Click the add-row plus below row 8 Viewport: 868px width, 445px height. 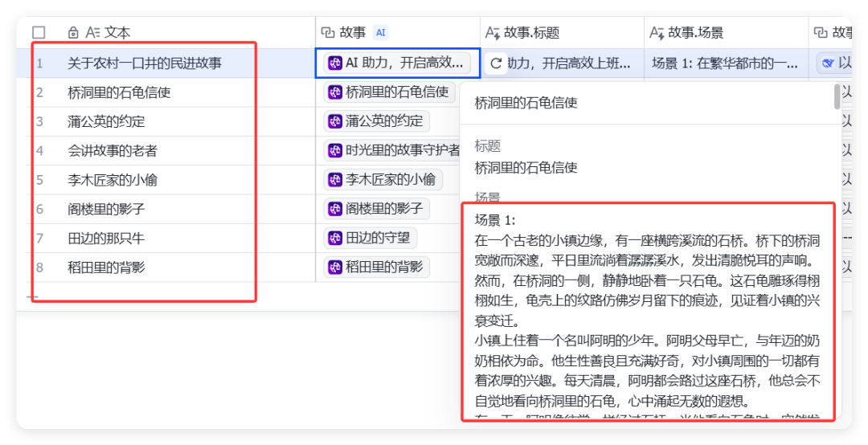(32, 296)
